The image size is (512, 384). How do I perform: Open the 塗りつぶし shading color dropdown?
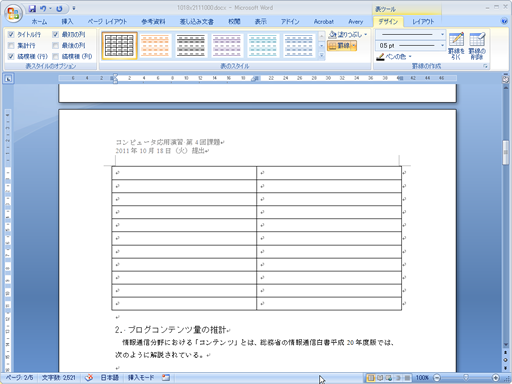[x=366, y=34]
